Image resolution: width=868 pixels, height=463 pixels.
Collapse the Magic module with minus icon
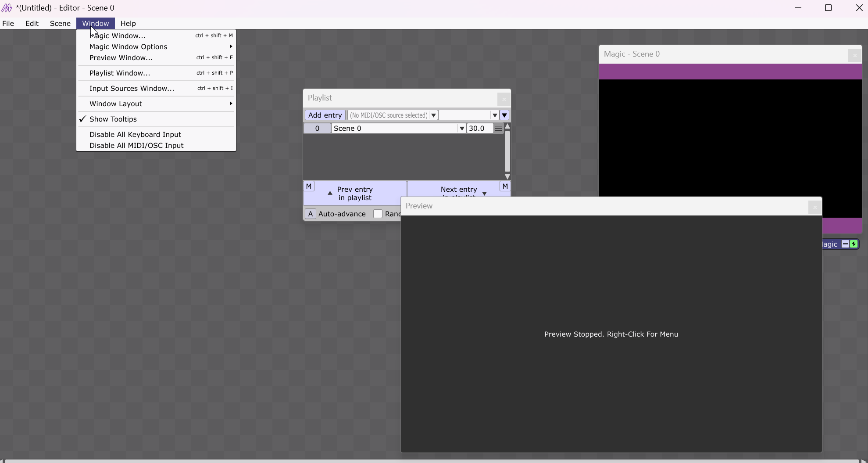[x=845, y=244]
